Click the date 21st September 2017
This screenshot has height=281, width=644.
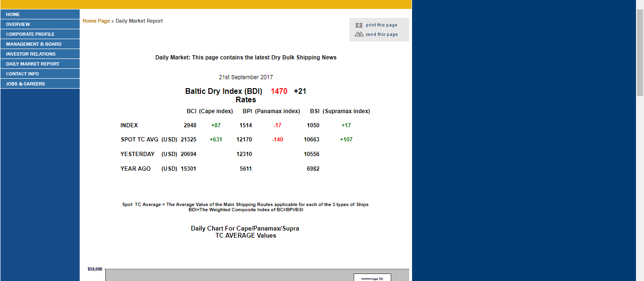coord(246,77)
